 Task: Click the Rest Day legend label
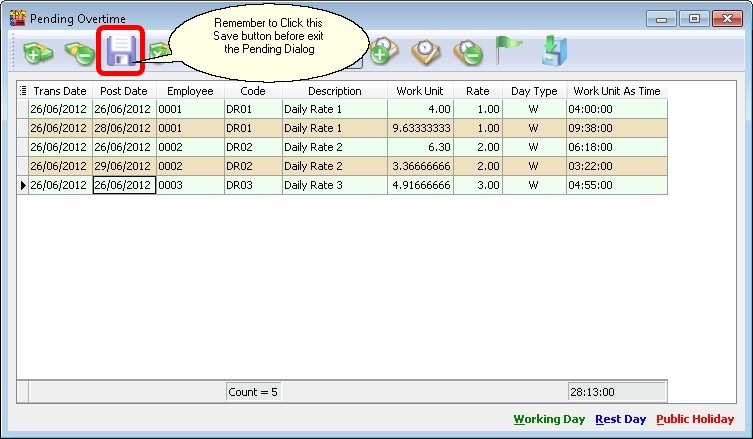tap(620, 420)
